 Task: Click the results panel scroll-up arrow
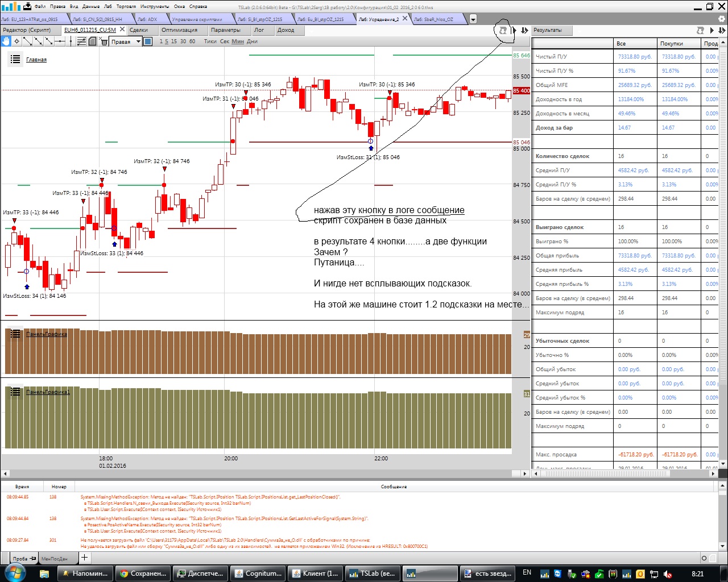[x=722, y=43]
